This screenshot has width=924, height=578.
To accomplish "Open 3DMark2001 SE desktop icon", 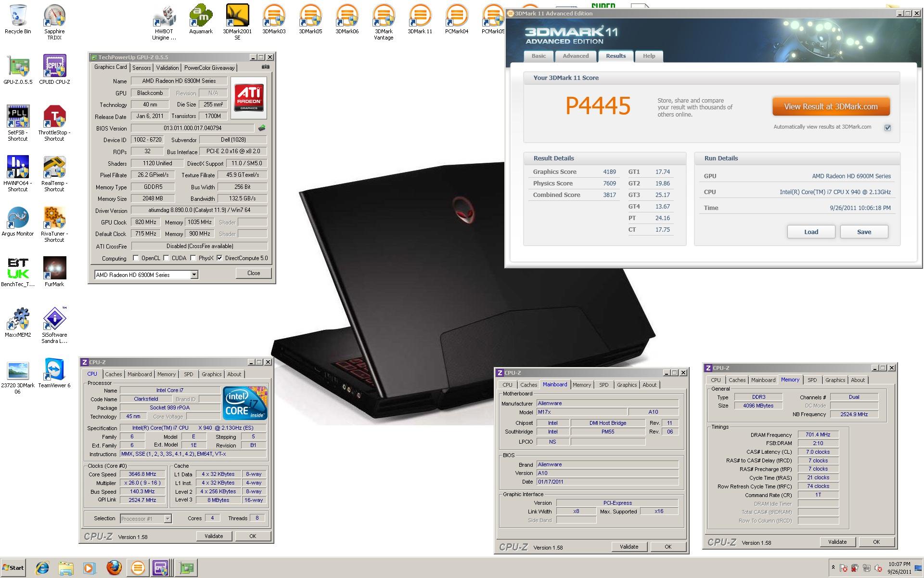I will point(237,22).
